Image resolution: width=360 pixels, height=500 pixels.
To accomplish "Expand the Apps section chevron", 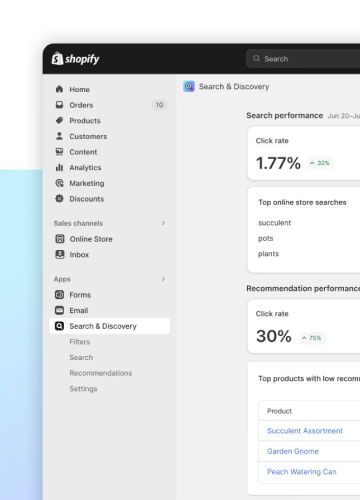I will click(163, 279).
